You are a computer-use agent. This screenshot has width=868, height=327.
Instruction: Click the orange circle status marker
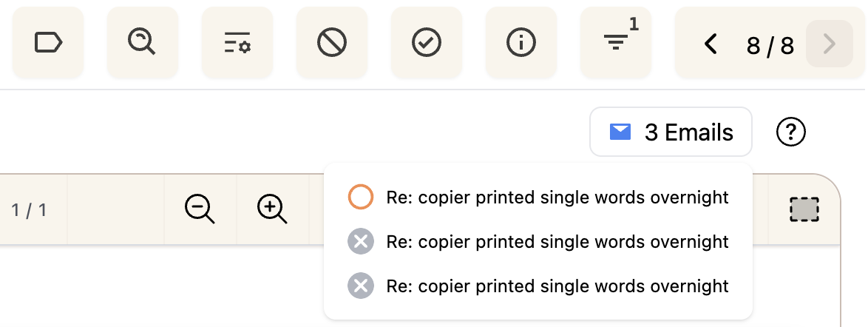click(x=361, y=198)
